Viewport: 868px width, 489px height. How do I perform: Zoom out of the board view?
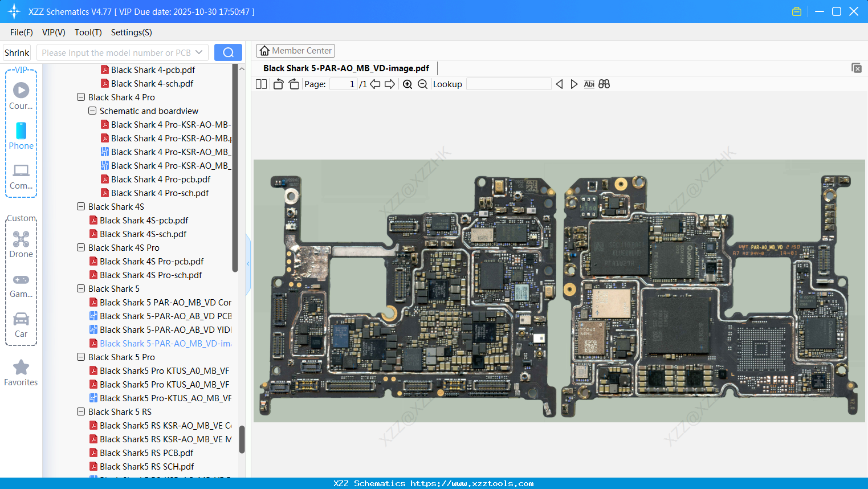[x=422, y=84]
